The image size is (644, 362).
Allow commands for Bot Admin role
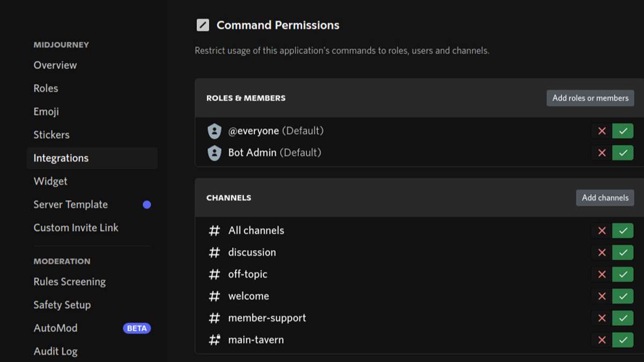(x=623, y=153)
